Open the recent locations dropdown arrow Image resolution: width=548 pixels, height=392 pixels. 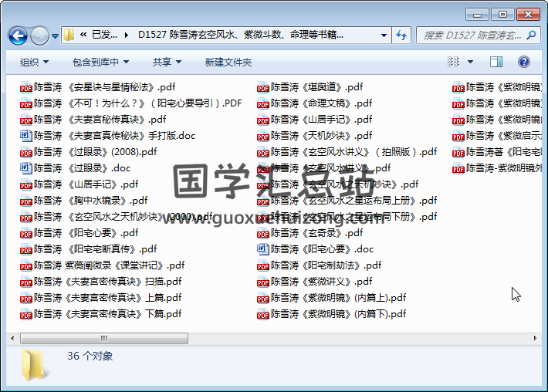[x=55, y=35]
